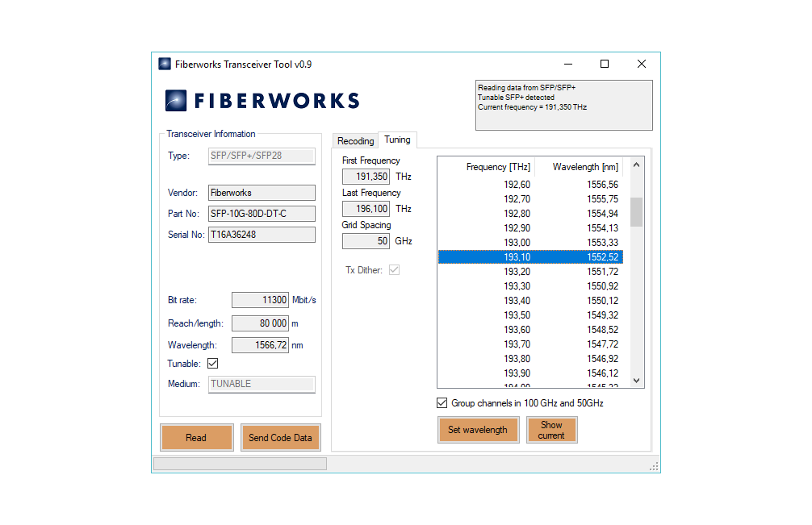This screenshot has width=812, height=525.
Task: Click the Read button
Action: [196, 438]
